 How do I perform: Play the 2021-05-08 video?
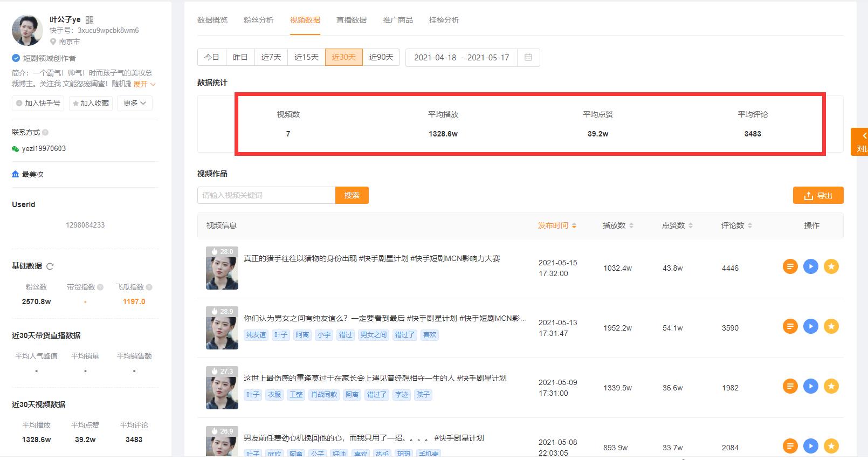pos(811,446)
